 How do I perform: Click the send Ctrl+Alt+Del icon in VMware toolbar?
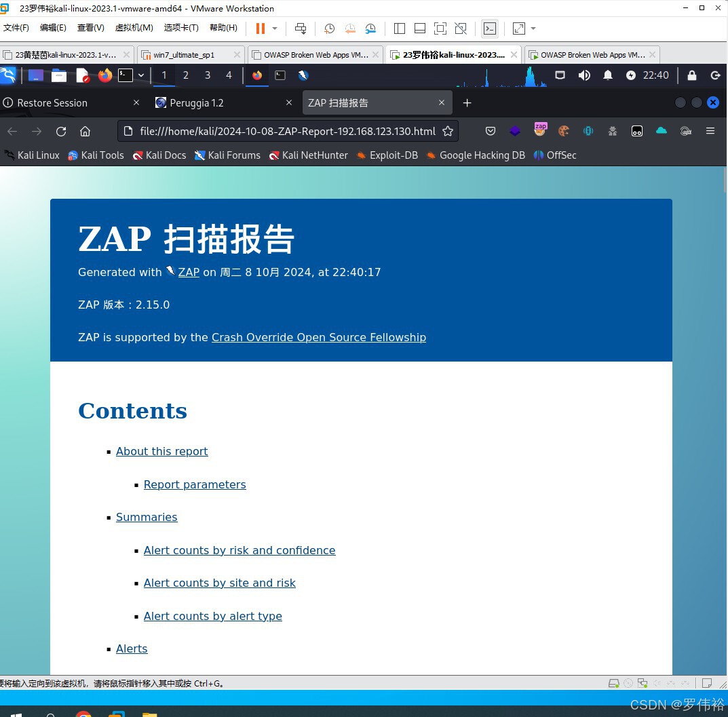coord(301,28)
